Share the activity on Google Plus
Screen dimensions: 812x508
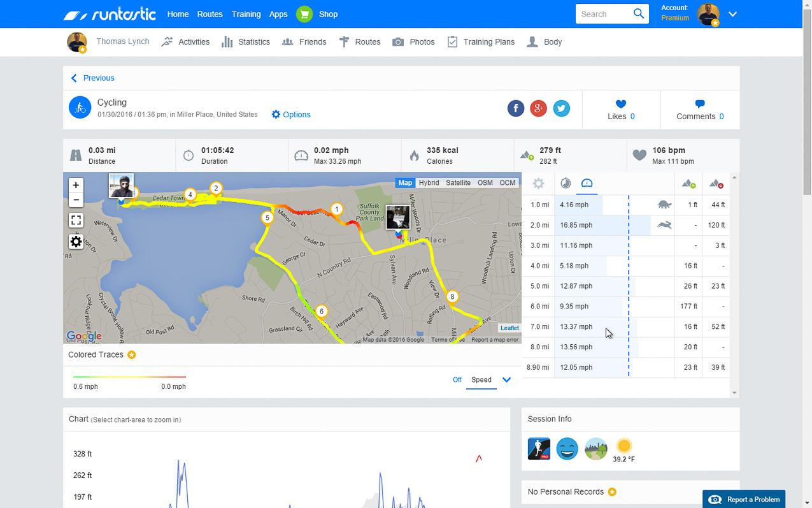539,108
